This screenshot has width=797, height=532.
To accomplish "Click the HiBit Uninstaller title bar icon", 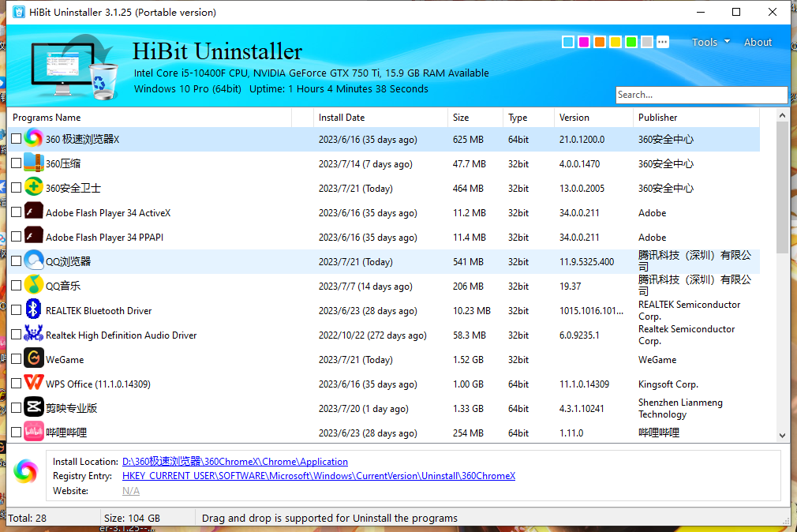I will click(19, 12).
